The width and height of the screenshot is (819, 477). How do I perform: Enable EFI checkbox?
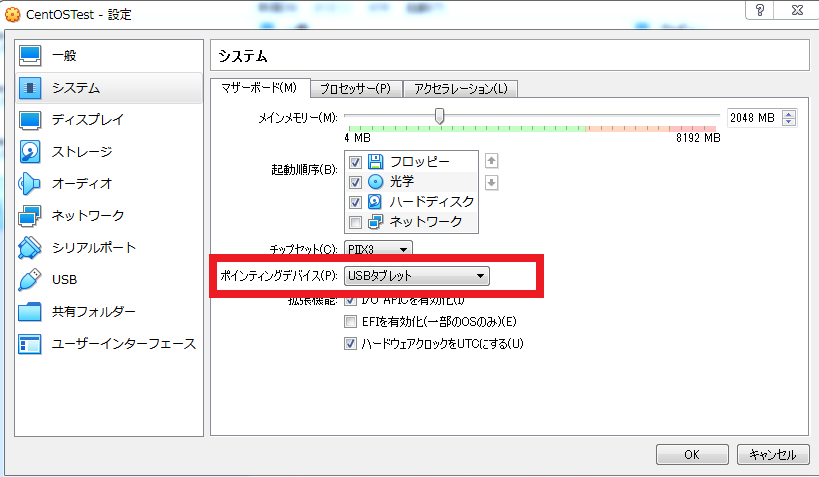click(350, 321)
